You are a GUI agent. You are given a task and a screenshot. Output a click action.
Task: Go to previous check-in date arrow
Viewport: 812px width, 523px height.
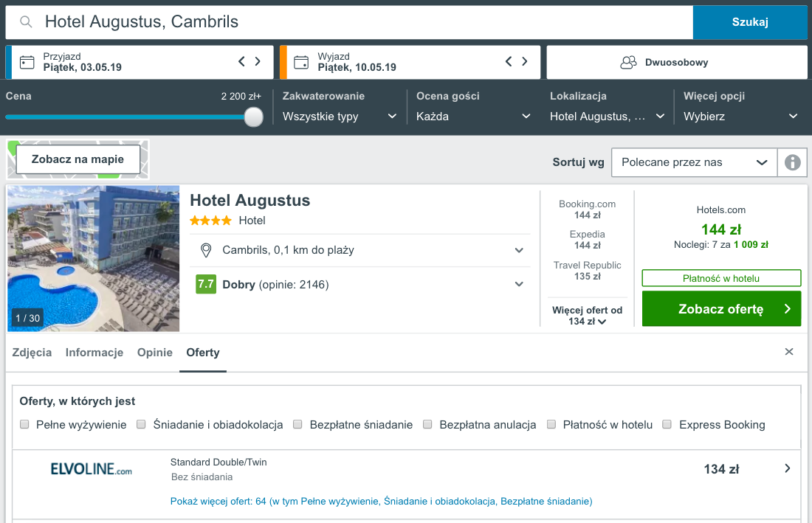coord(241,61)
